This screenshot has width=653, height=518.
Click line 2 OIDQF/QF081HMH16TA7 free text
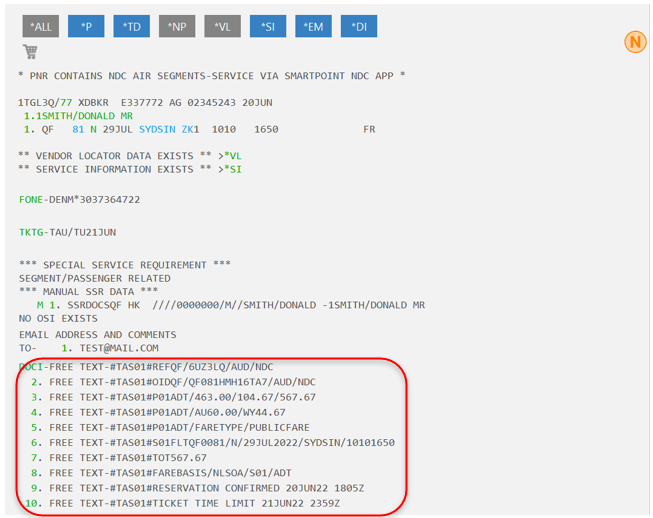[173, 382]
